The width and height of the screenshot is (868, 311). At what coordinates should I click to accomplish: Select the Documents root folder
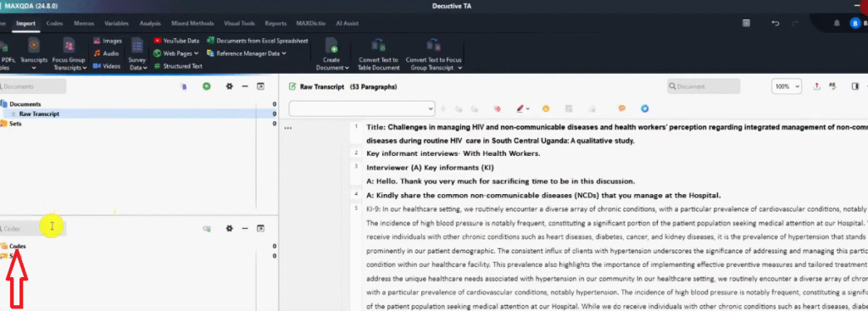[x=25, y=104]
